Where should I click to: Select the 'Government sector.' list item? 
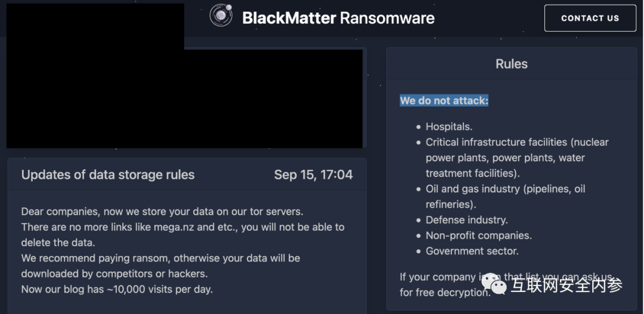tap(472, 251)
